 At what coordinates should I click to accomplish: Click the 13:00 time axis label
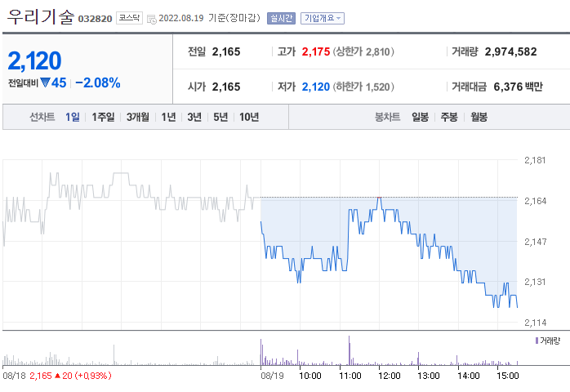tap(429, 376)
